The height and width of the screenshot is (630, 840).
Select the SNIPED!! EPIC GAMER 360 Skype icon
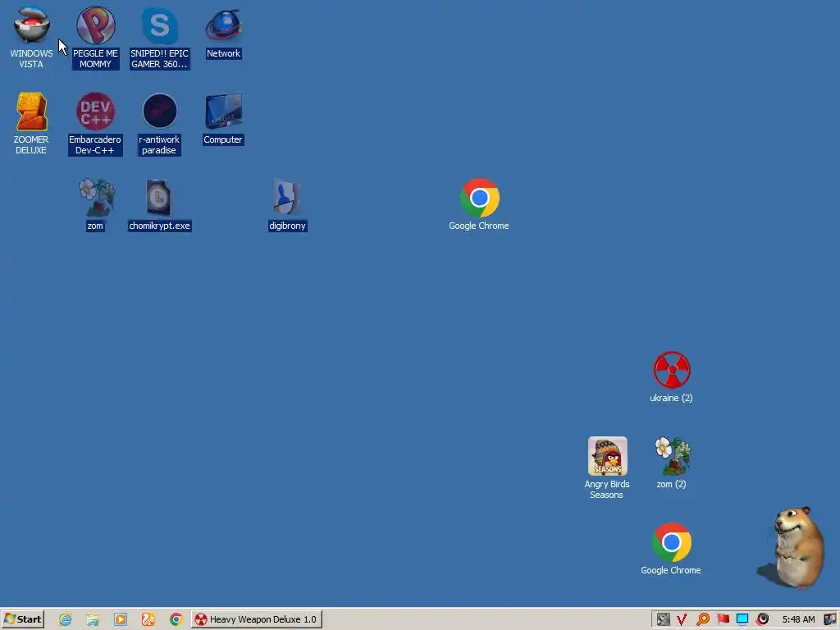(x=160, y=38)
